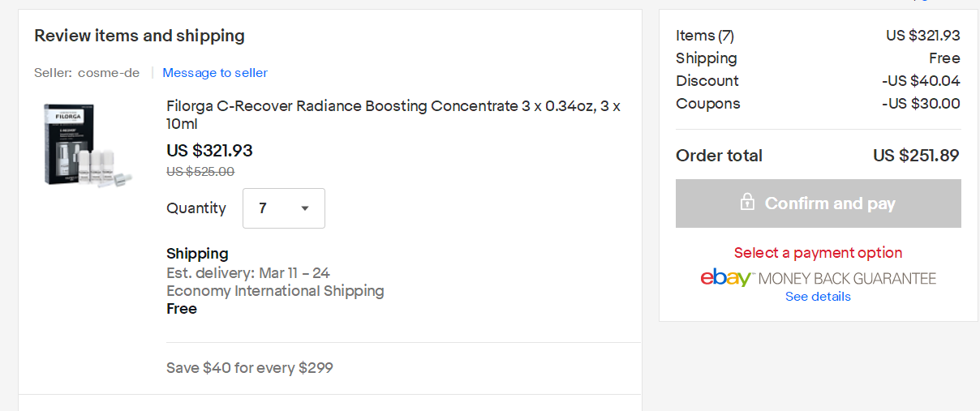The height and width of the screenshot is (411, 980).
Task: Click the Economy International Shipping text
Action: point(275,290)
